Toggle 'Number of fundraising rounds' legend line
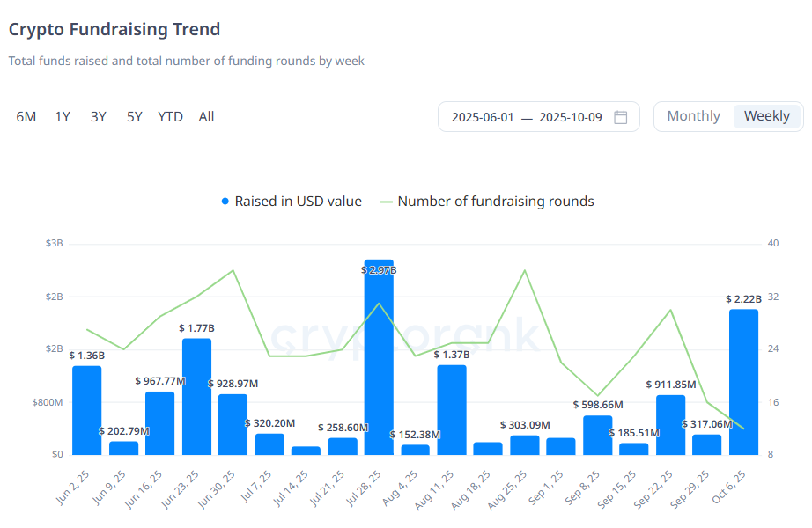812x528 pixels. pos(387,202)
